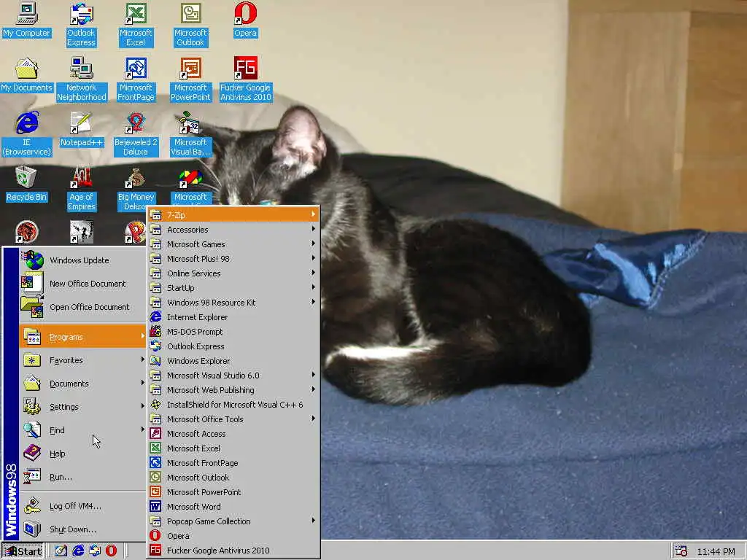Expand 7-Zip submenu in Programs
Viewport: 747px width, 560px height.
point(233,215)
